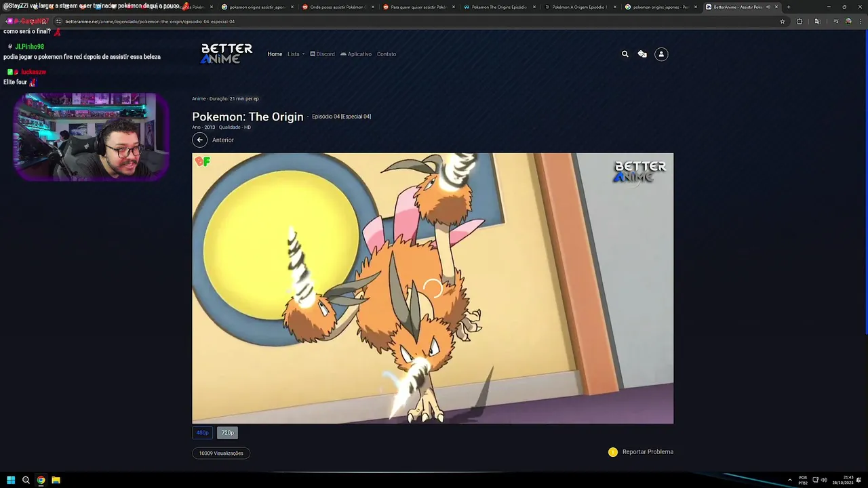The image size is (868, 488).
Task: Select 720p video quality
Action: click(228, 432)
